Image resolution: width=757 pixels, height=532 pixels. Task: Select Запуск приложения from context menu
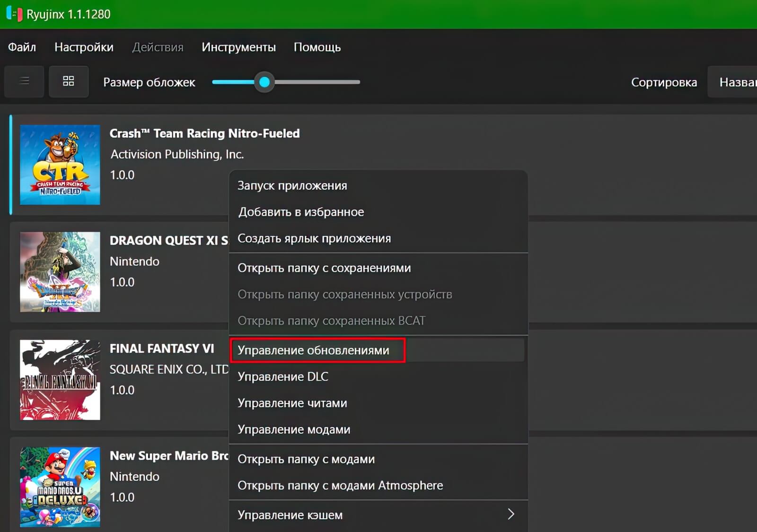coord(378,185)
